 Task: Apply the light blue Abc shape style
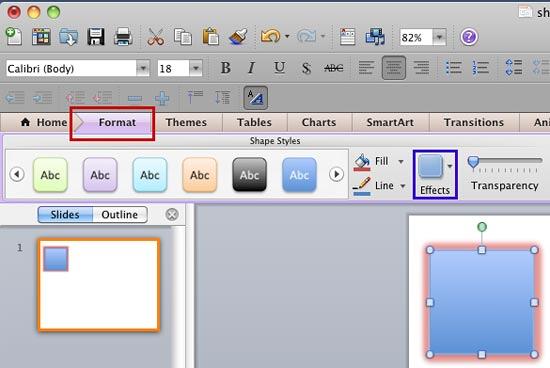[150, 174]
